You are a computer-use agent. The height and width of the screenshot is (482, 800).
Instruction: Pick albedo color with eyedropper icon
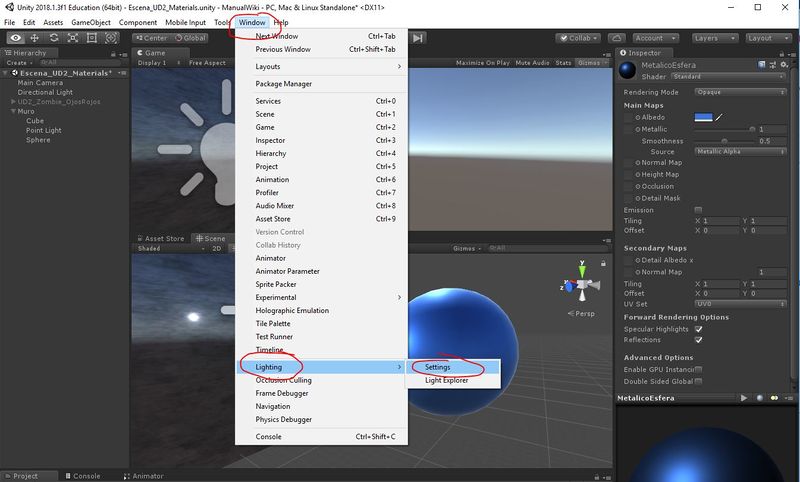(x=719, y=117)
